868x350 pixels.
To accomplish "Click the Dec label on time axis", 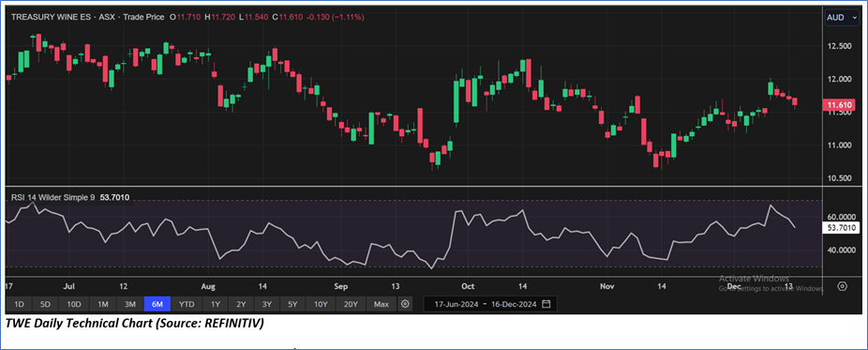I will (733, 286).
